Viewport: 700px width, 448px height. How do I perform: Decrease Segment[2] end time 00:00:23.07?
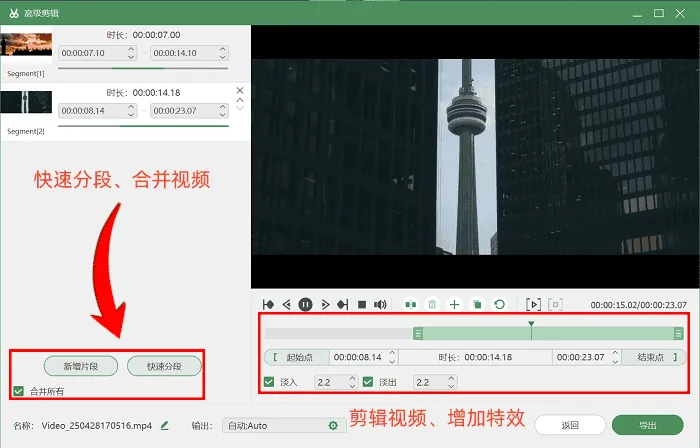point(222,115)
